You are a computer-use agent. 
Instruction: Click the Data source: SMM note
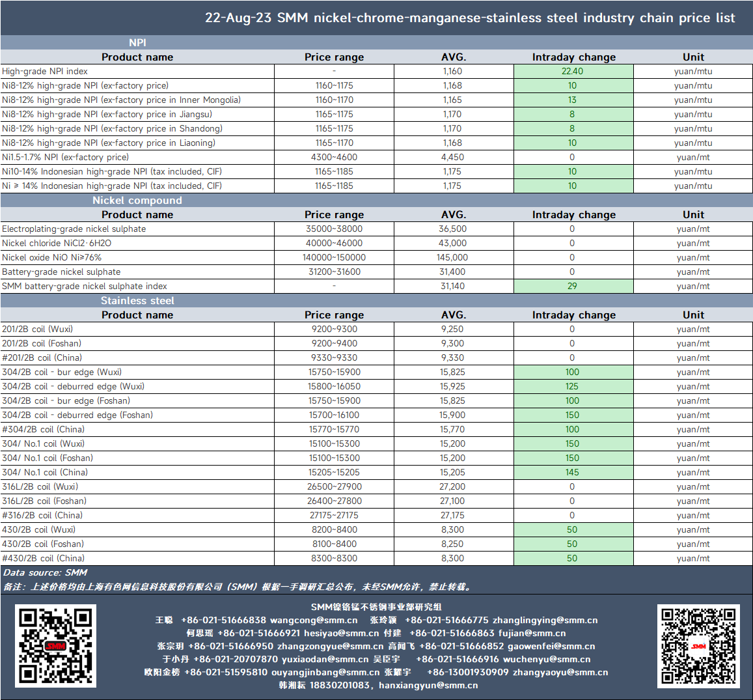click(x=45, y=572)
